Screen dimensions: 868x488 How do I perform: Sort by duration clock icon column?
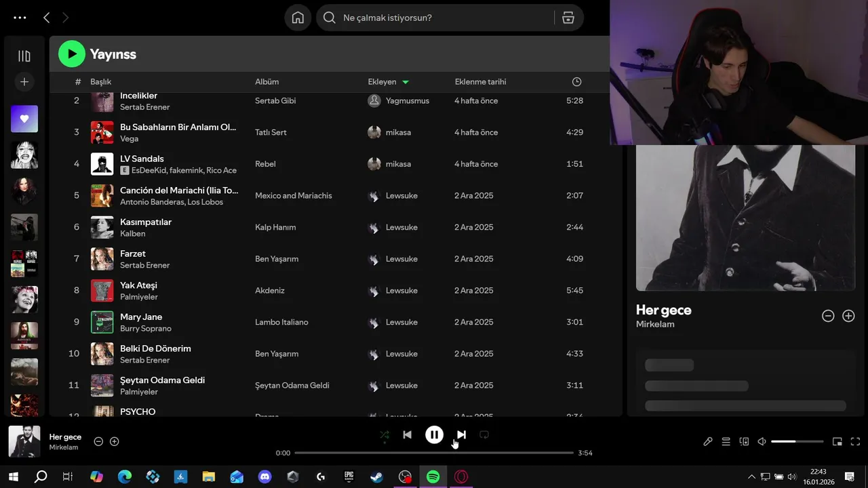pos(576,82)
